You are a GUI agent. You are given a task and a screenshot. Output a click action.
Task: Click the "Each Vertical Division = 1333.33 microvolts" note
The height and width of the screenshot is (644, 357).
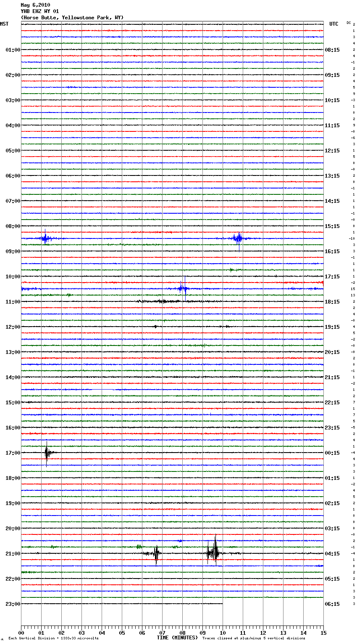[53, 638]
